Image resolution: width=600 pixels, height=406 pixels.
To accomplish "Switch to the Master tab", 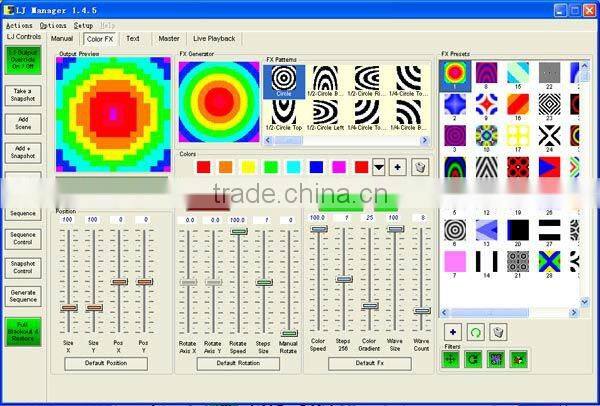I will (x=169, y=38).
